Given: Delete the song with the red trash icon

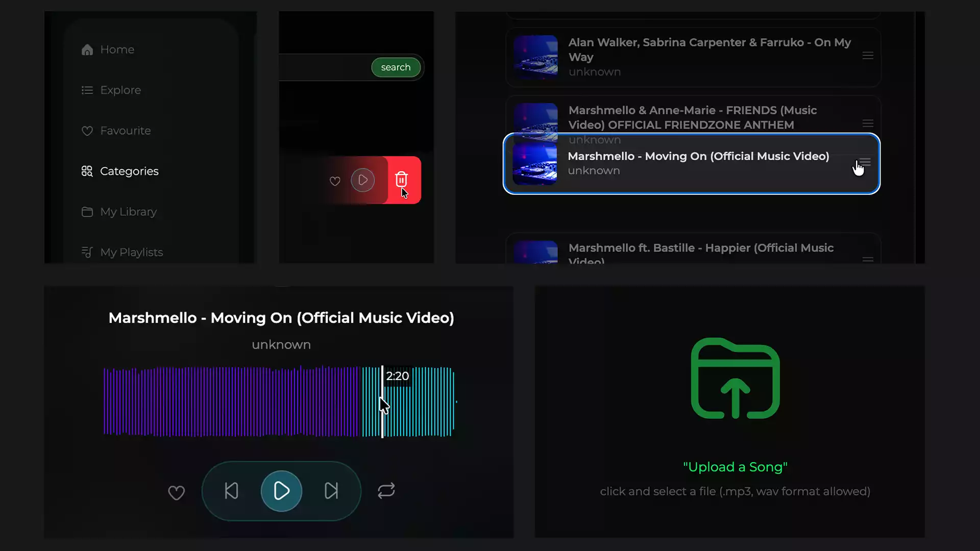Looking at the screenshot, I should [x=401, y=179].
